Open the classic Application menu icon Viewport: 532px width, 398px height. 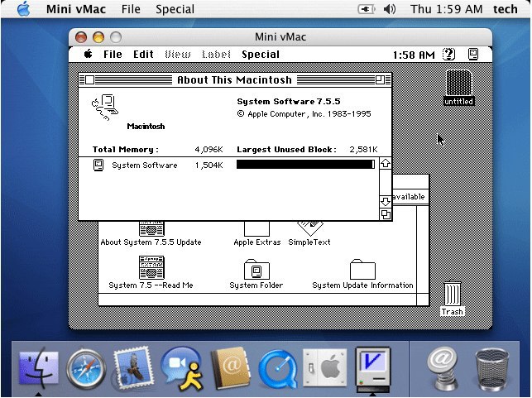pyautogui.click(x=473, y=55)
